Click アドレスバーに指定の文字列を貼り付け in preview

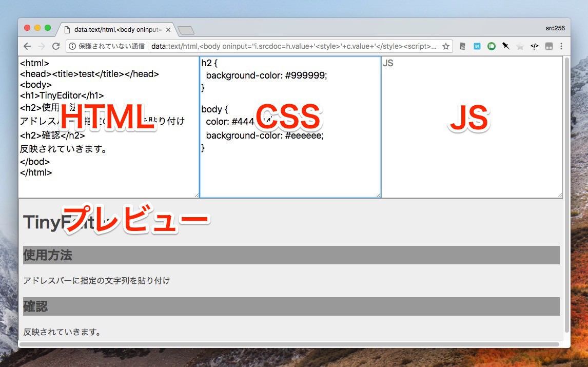[x=97, y=281]
